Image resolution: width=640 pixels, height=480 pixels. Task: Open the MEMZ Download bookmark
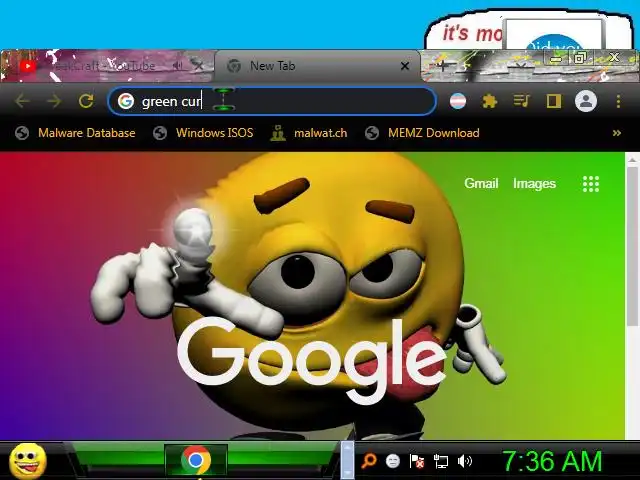click(422, 133)
